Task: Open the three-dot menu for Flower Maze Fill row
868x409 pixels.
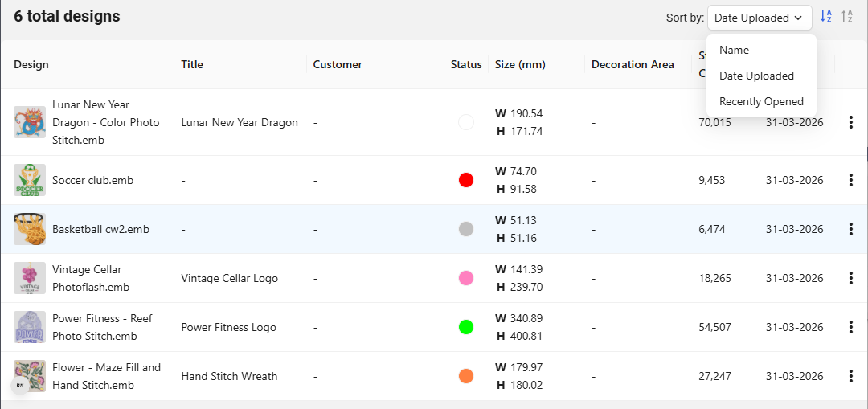Action: pyautogui.click(x=850, y=376)
